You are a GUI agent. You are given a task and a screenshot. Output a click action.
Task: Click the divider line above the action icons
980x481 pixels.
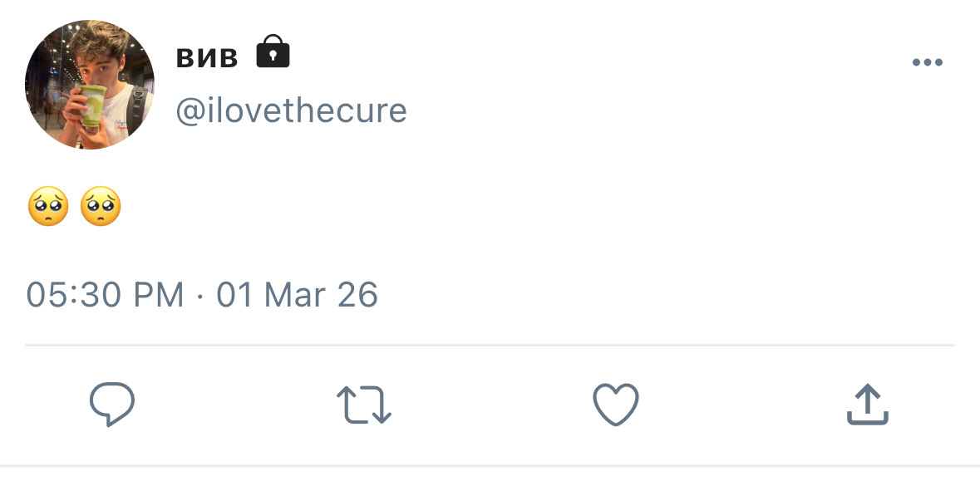(x=490, y=344)
